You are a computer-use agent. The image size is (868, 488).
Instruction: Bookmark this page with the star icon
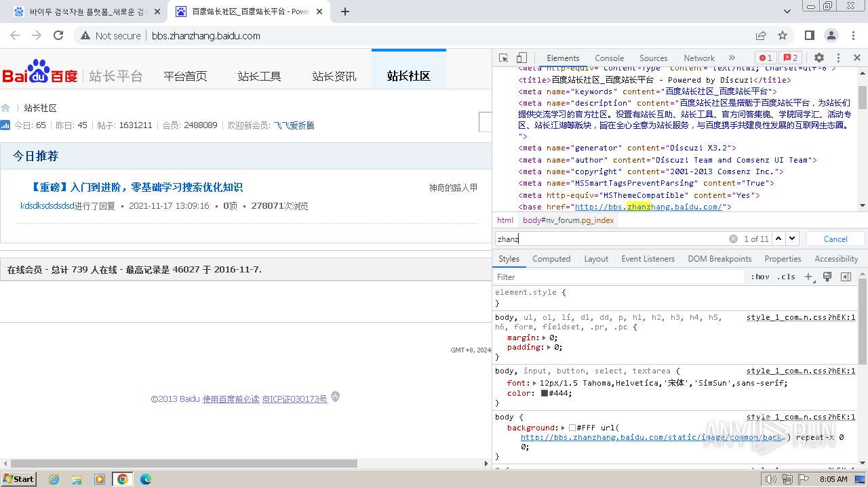pos(783,35)
